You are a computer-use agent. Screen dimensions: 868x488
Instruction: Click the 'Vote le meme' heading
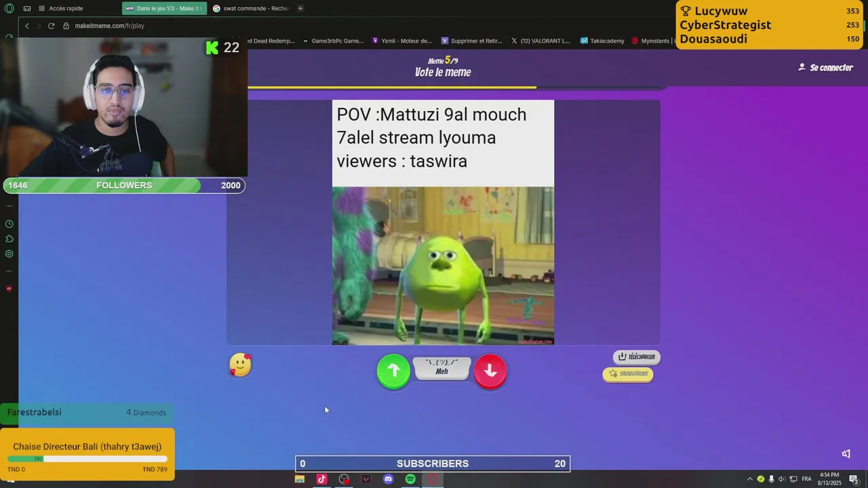point(443,73)
